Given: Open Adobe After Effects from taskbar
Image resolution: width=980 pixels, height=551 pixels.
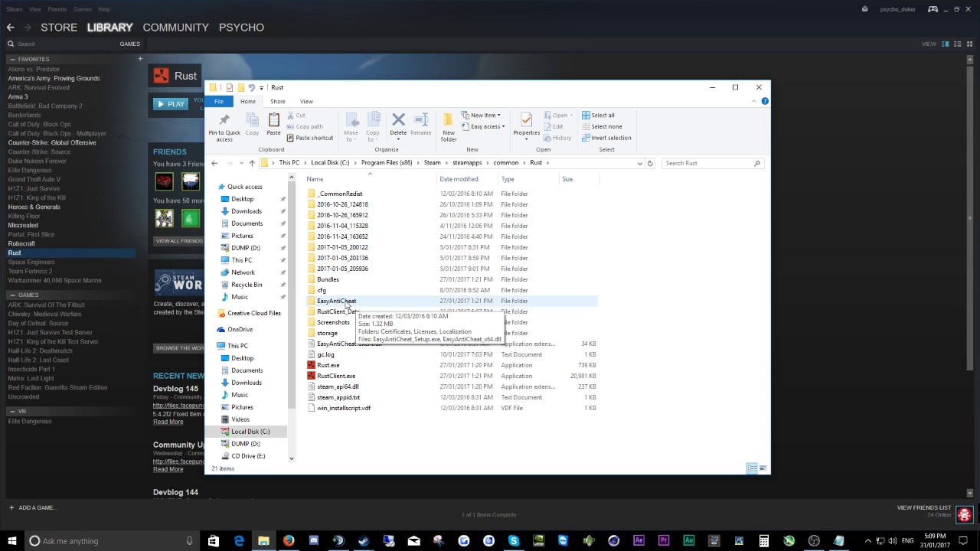Looking at the screenshot, I should (639, 541).
